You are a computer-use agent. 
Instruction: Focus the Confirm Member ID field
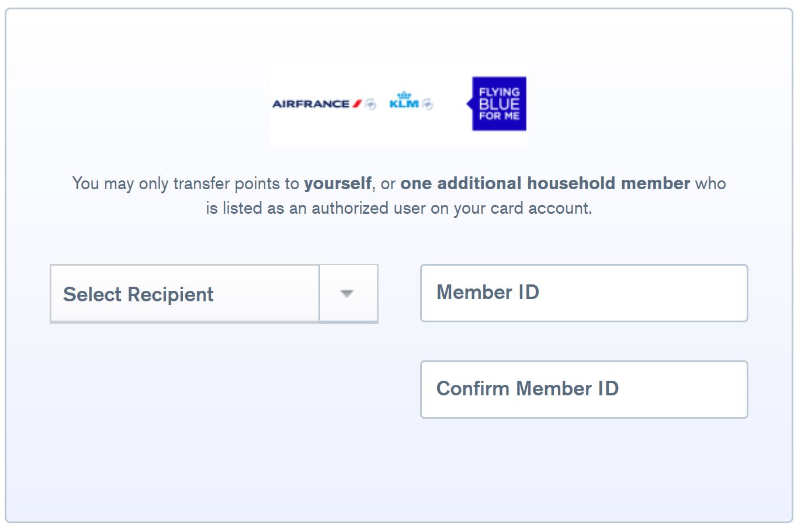[584, 390]
